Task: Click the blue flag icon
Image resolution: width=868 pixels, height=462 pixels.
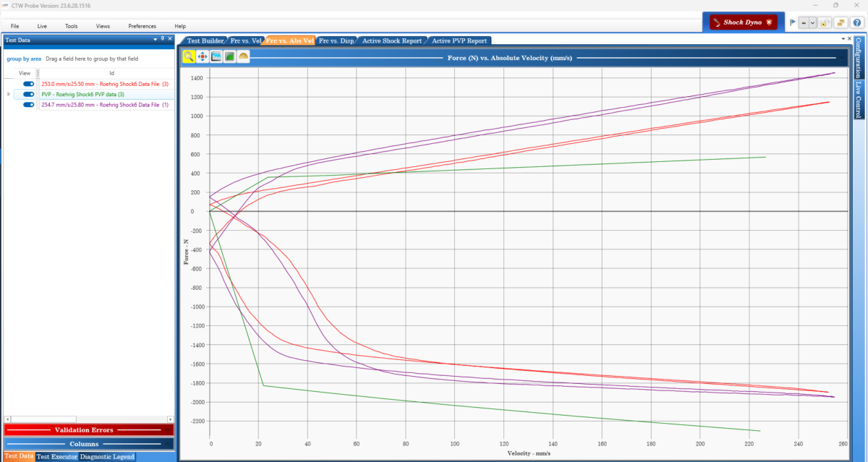Action: point(792,23)
